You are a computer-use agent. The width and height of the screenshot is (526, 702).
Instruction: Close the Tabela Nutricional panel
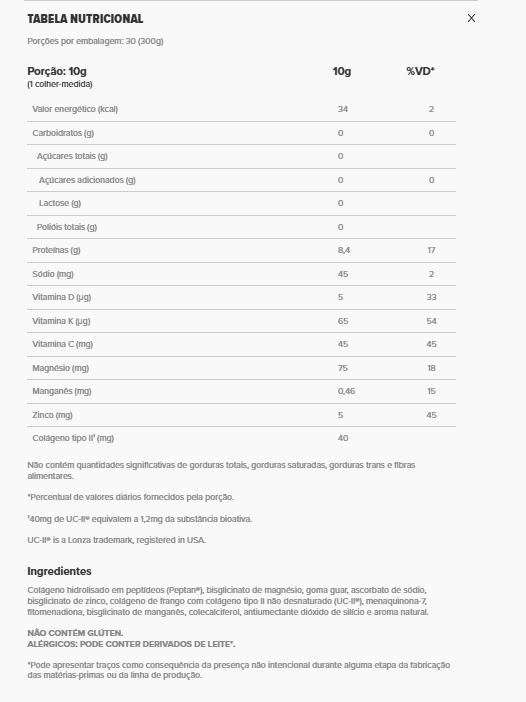(471, 18)
